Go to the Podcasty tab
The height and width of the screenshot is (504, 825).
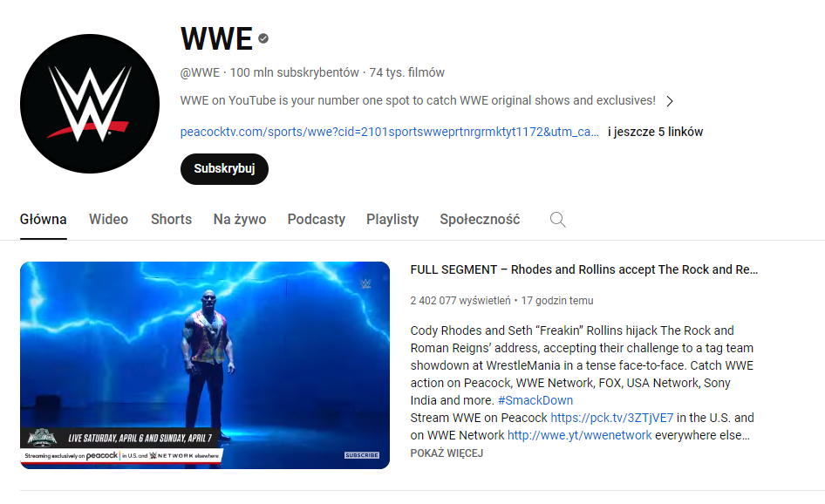pyautogui.click(x=317, y=220)
